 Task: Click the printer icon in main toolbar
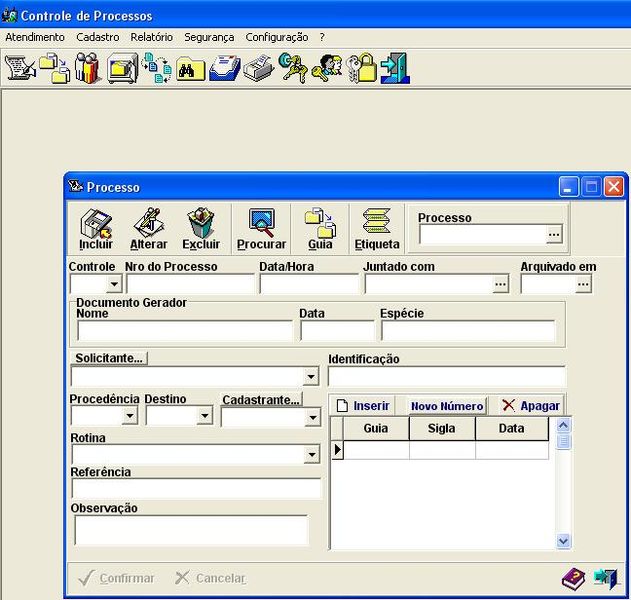[259, 68]
